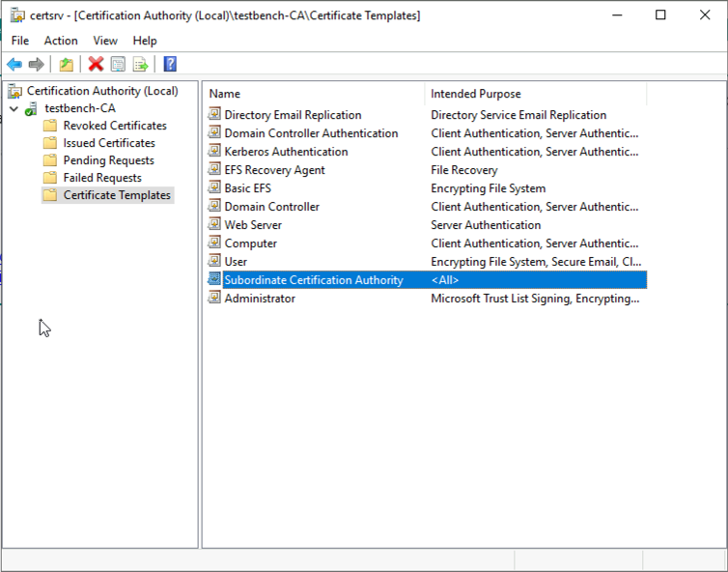Click the Failed Requests folder icon
This screenshot has height=572, width=728.
coord(49,178)
